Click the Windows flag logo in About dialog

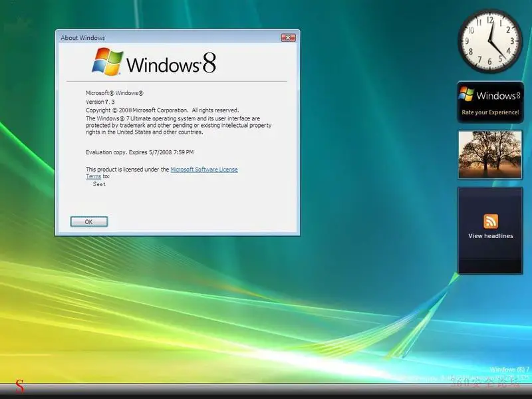107,61
